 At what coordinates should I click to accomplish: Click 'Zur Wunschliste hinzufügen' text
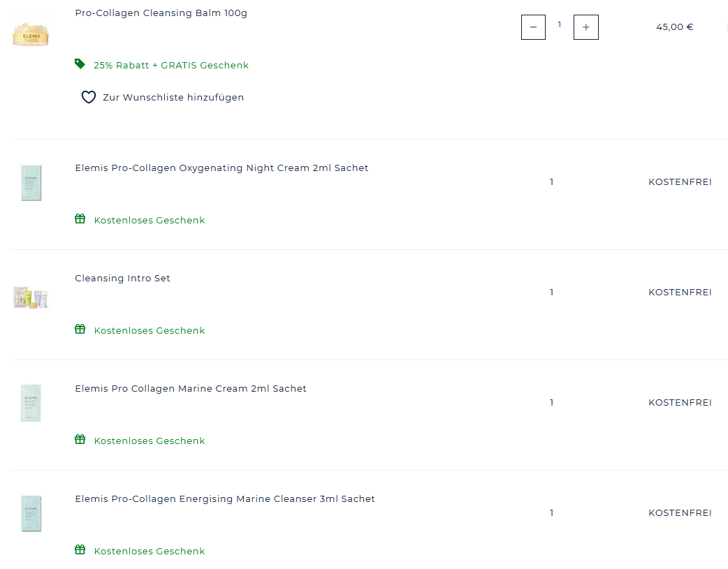coord(173,98)
